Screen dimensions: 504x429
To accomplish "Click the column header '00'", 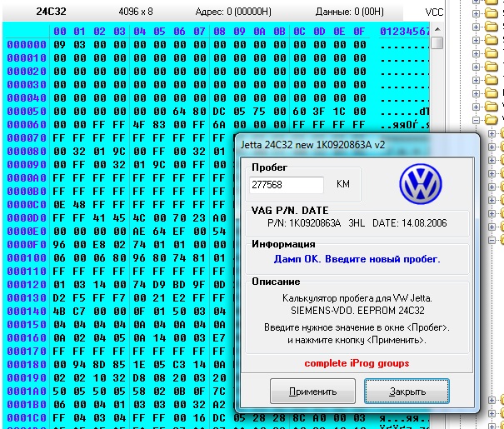I will click(60, 32).
